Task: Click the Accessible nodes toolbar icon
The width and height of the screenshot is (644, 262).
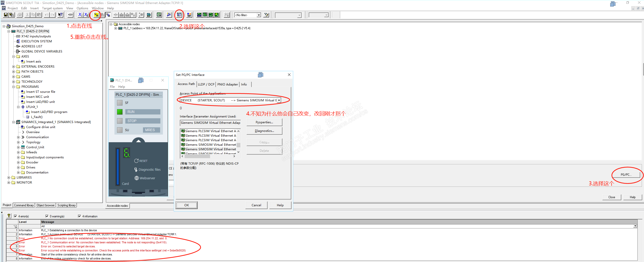Action: pos(179,15)
